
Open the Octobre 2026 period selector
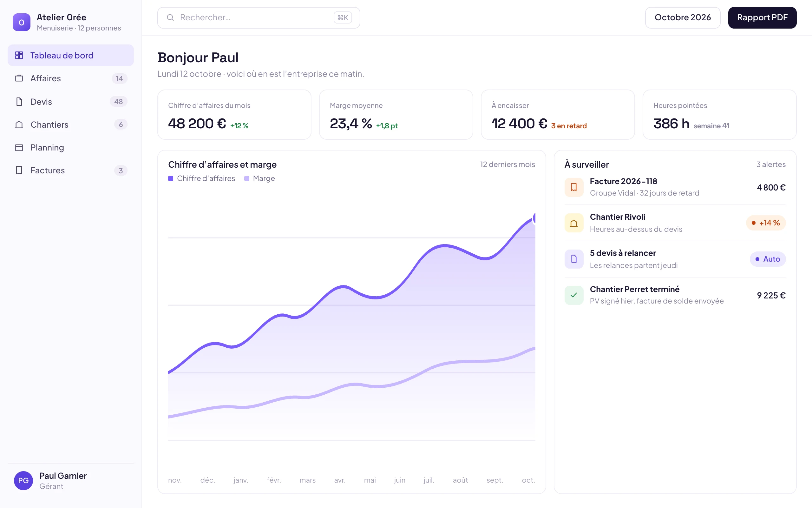pos(683,17)
